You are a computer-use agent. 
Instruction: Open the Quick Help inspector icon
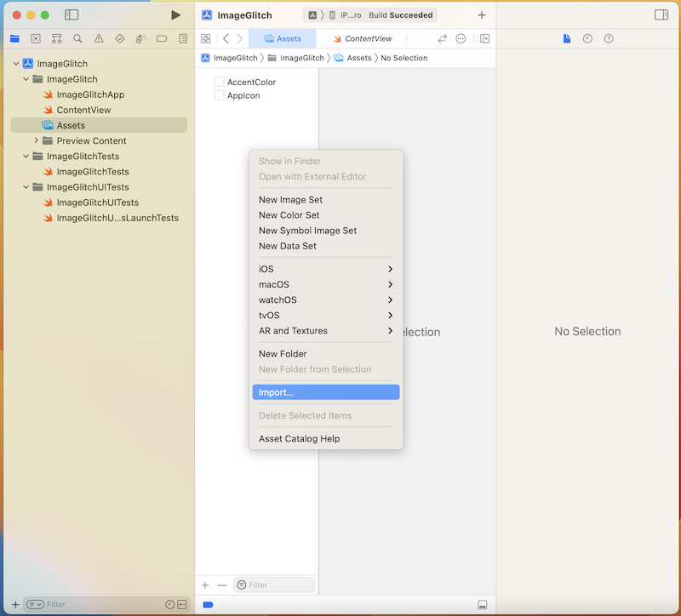coord(609,38)
